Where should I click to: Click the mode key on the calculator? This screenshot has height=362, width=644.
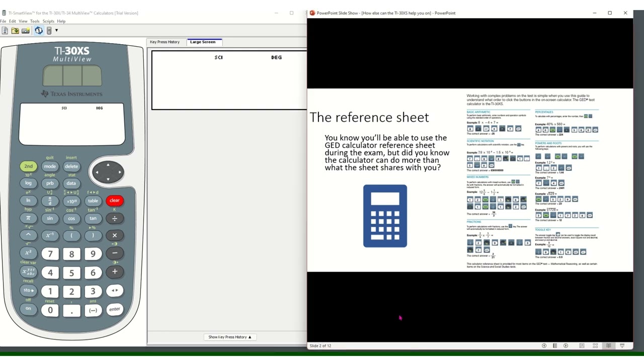coord(50,166)
